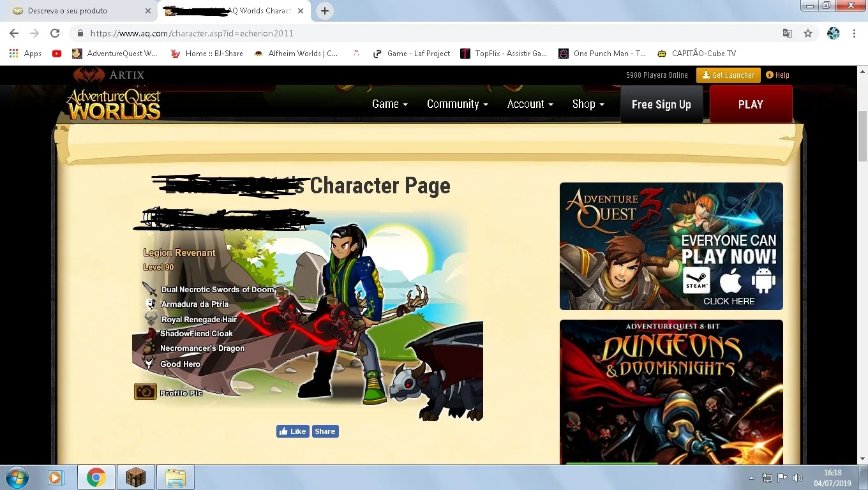Open Chrome's three-dot menu
Image resolution: width=868 pixels, height=490 pixels.
(x=854, y=33)
